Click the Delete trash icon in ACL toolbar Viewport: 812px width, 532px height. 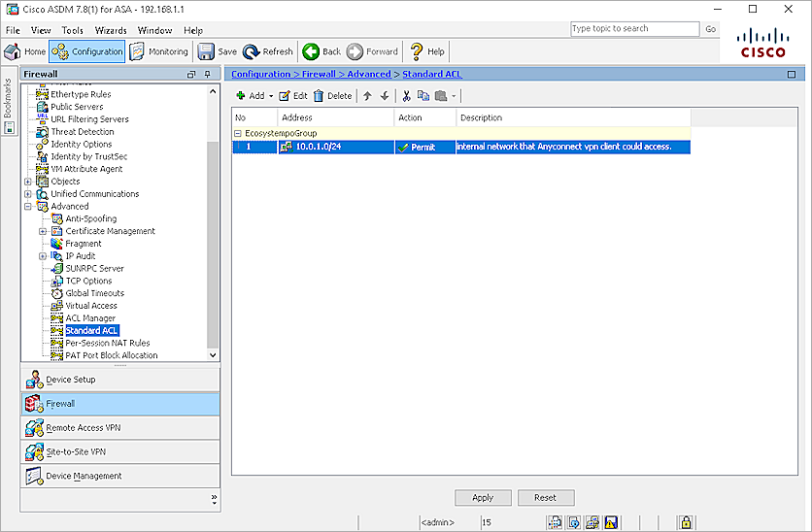tap(319, 96)
